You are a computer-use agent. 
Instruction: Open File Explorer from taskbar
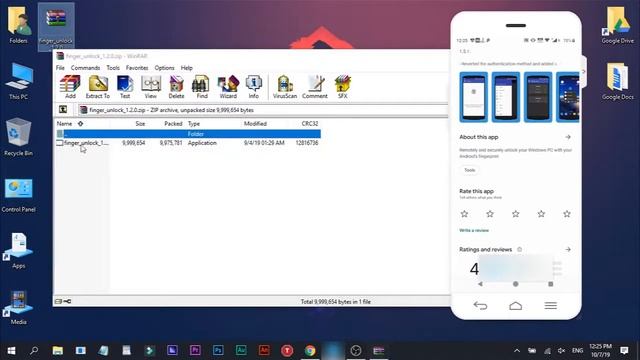pyautogui.click(x=58, y=351)
